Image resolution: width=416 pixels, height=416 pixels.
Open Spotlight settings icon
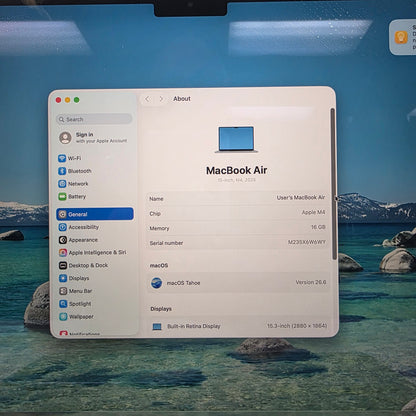point(63,304)
